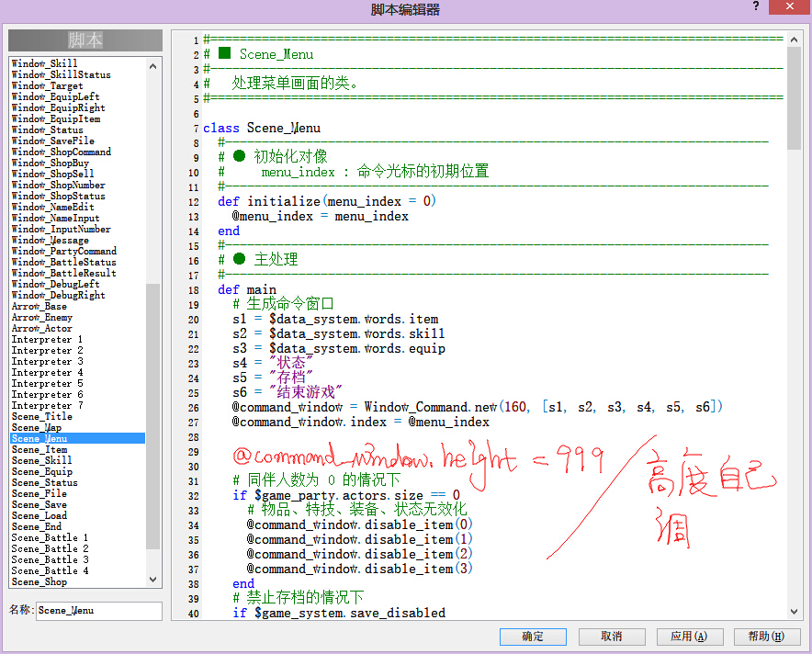Select Window_InputNumber script
Screen dimensions: 812x654
click(x=62, y=229)
